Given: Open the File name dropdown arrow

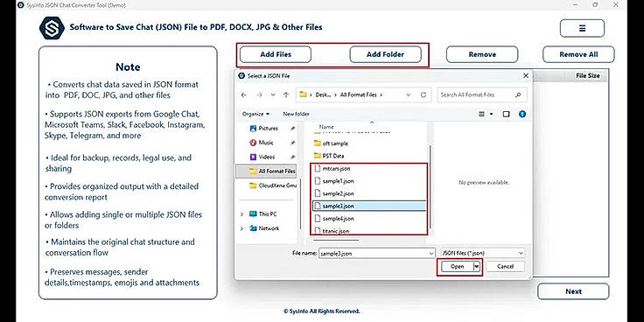Looking at the screenshot, I should (430, 254).
